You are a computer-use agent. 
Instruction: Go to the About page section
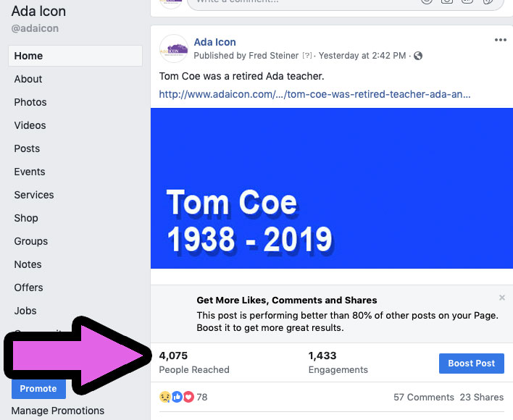coord(28,79)
